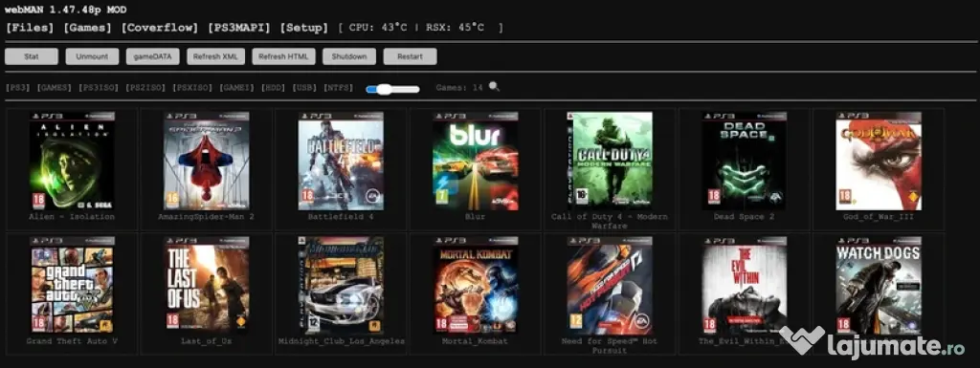
Task: Click the Refresh XML button
Action: point(215,56)
